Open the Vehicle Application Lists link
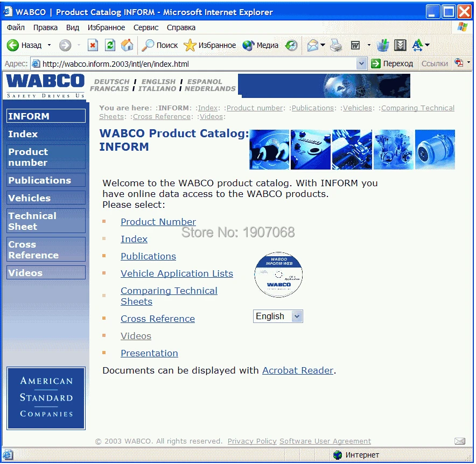This screenshot has height=464, width=476. coord(177,273)
